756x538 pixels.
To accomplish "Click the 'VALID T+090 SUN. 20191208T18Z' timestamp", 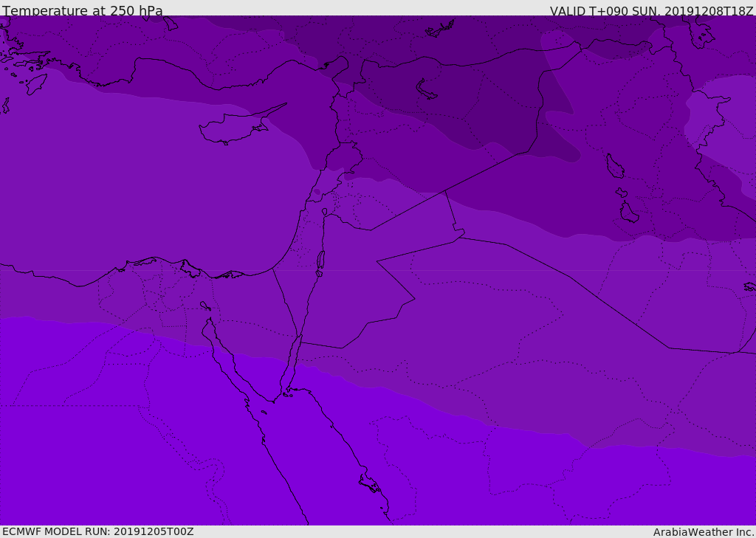I will (x=651, y=10).
